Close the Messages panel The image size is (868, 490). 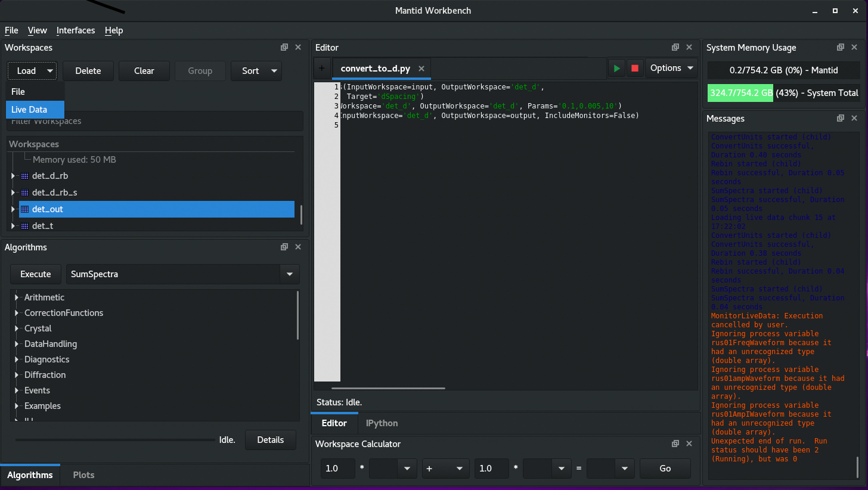[854, 119]
